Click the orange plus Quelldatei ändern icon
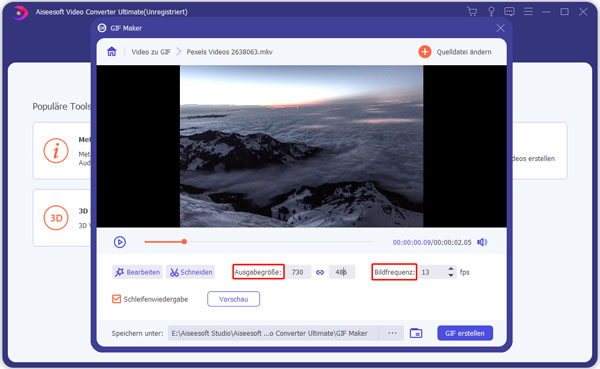This screenshot has height=369, width=600. coord(424,52)
